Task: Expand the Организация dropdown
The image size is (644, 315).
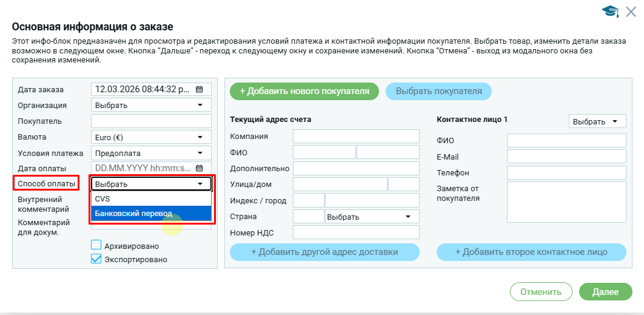Action: [x=151, y=105]
